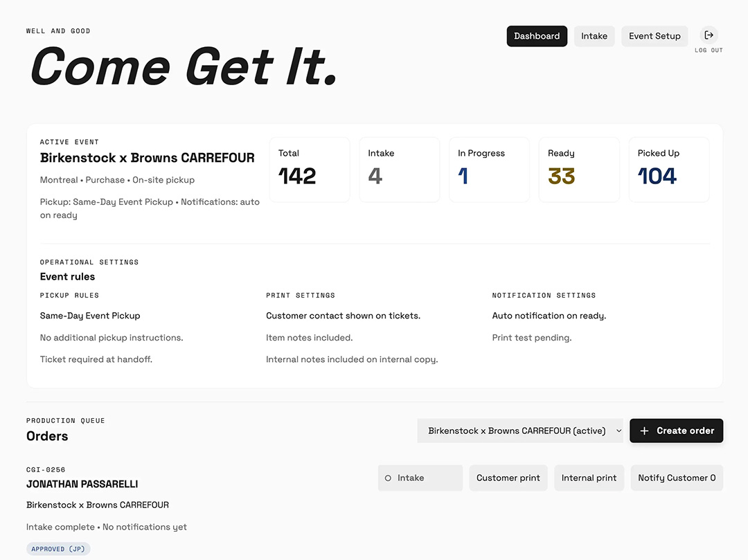Click 'Intake complete • No notifications yet' text
Screen dimensions: 748x560
point(107,527)
